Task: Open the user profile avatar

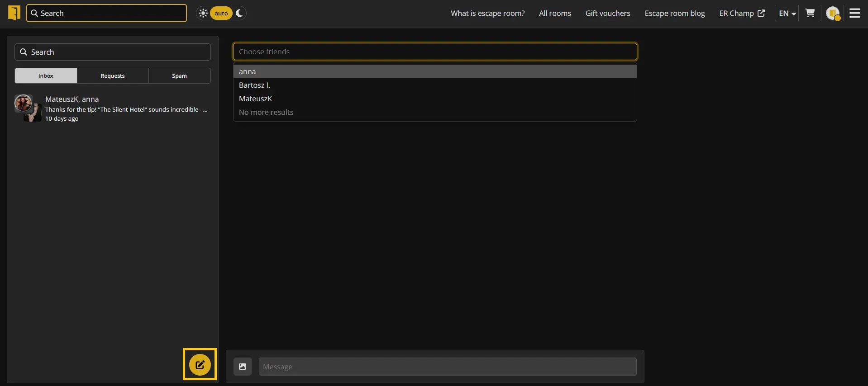Action: (x=832, y=13)
